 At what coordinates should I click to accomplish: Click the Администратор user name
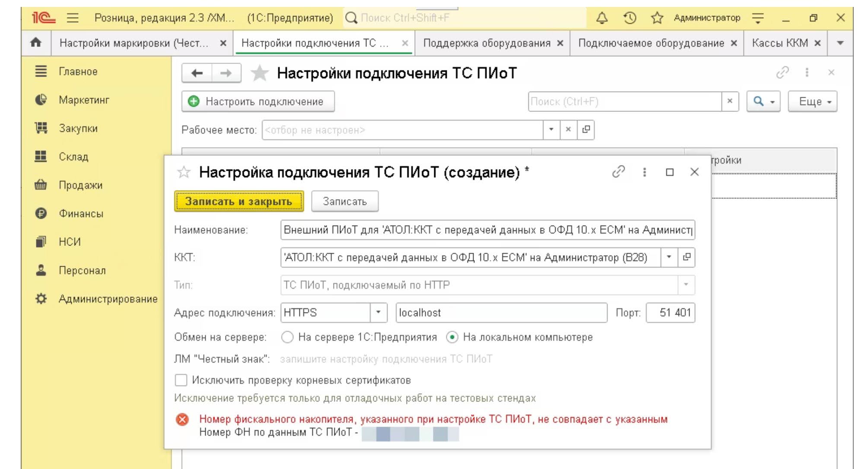(707, 18)
